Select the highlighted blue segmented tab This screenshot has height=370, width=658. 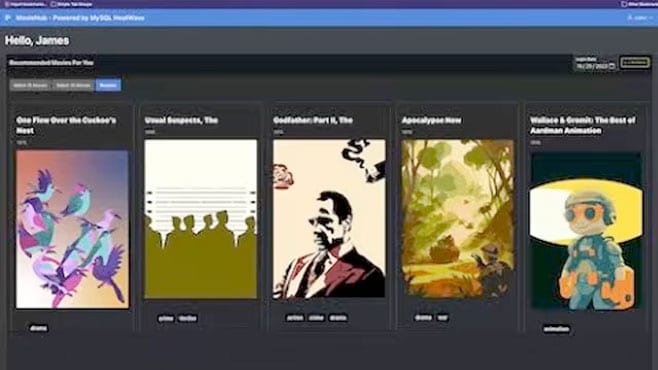(x=108, y=85)
